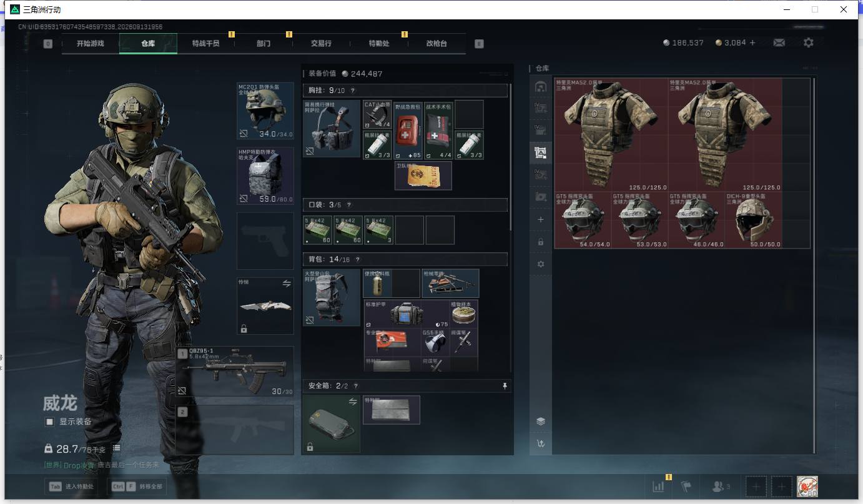Click the 244,487 equipment value text
Image resolution: width=863 pixels, height=504 pixels.
367,74
